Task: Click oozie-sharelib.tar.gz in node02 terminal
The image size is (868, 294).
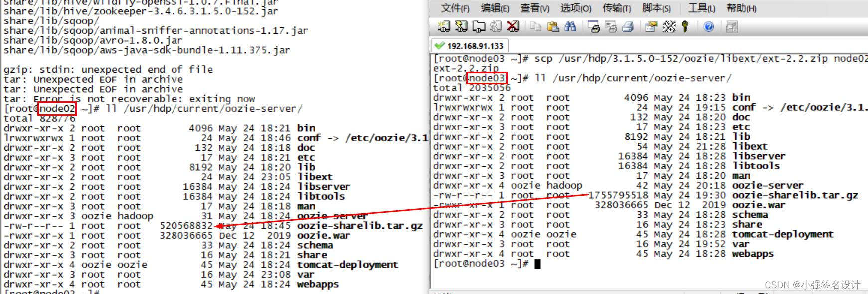Action: (360, 226)
